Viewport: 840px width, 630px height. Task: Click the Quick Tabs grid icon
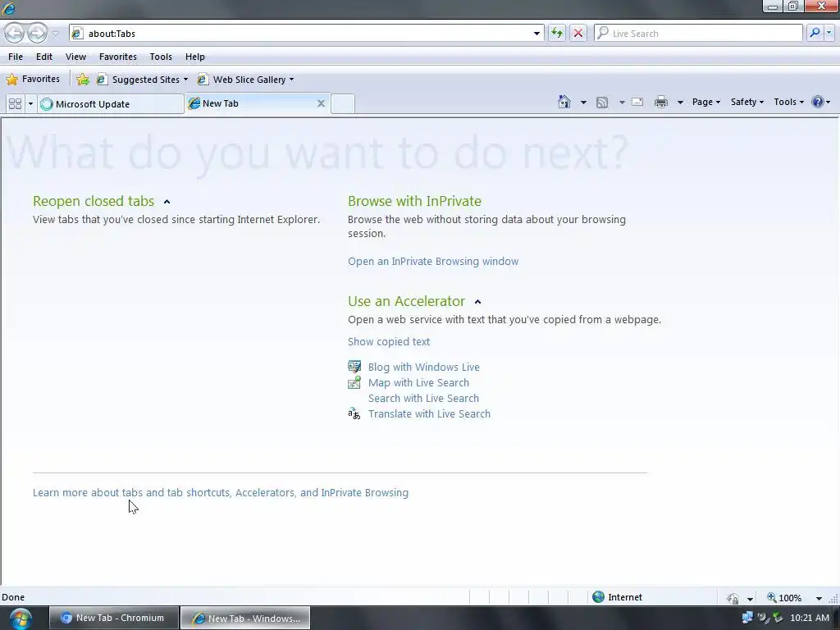[16, 104]
